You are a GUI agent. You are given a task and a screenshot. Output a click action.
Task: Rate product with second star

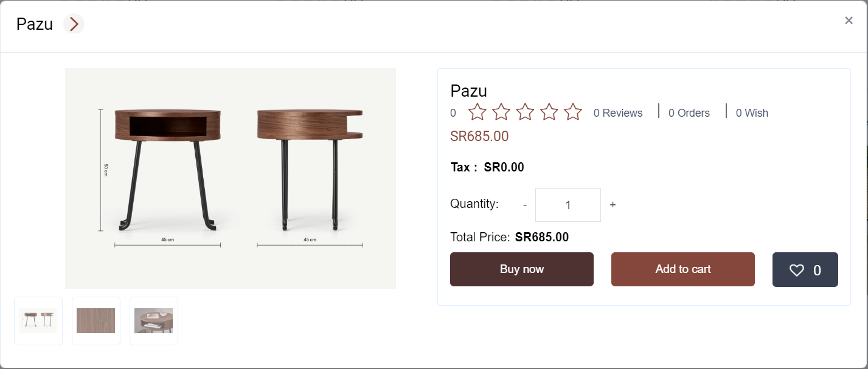tap(501, 112)
